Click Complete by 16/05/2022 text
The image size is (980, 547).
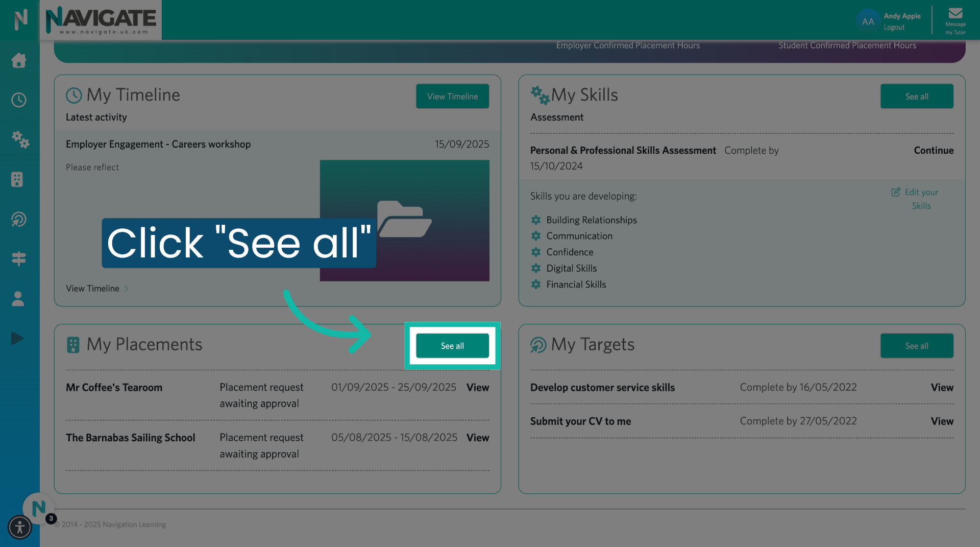[x=798, y=387]
